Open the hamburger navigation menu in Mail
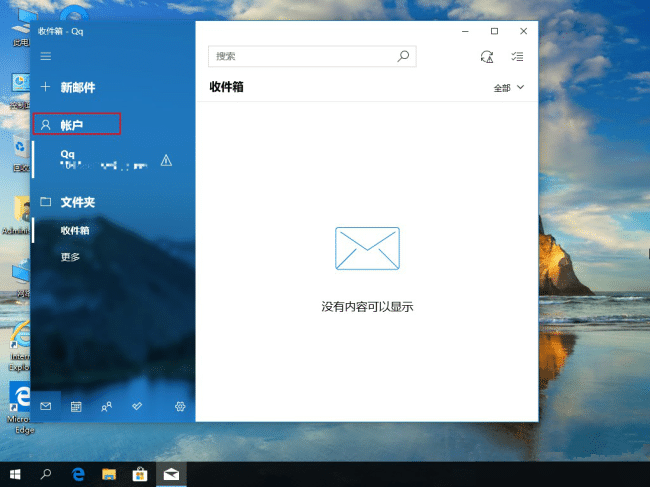Viewport: 650px width, 487px height. pos(46,56)
